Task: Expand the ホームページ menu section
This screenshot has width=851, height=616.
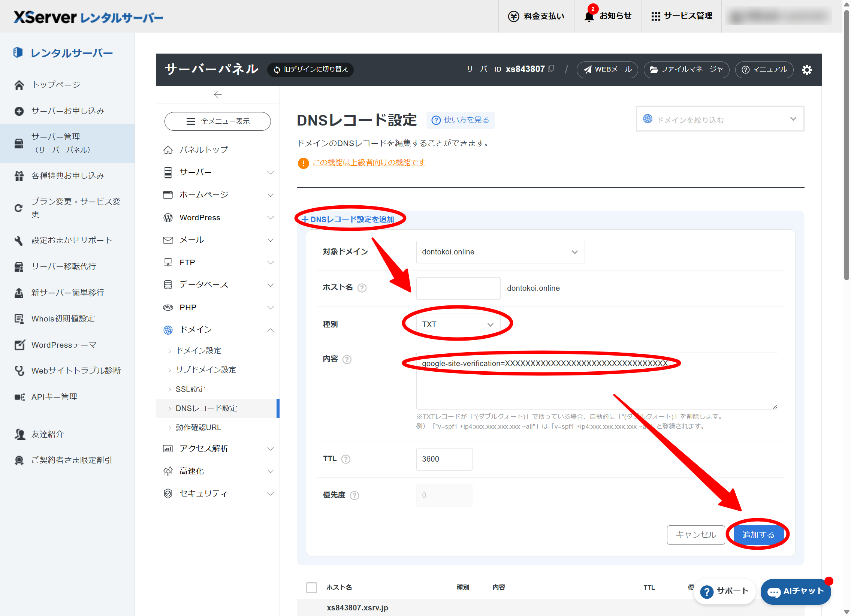Action: click(218, 195)
